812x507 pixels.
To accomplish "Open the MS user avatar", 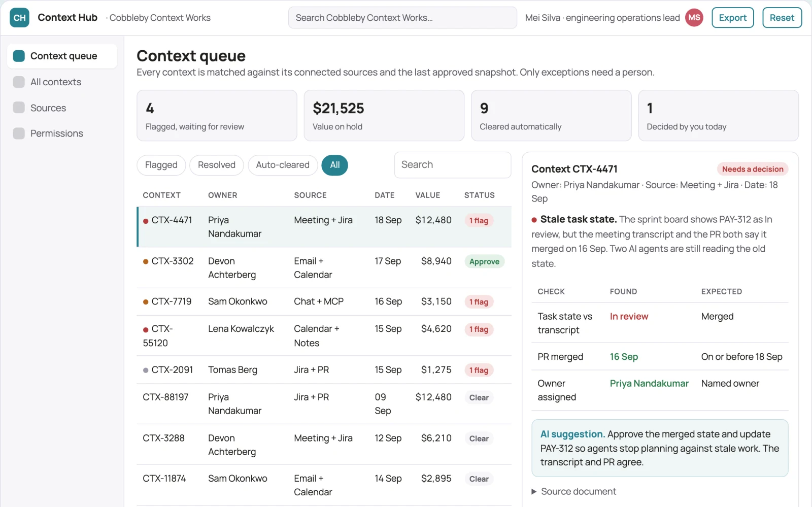I will pos(694,18).
